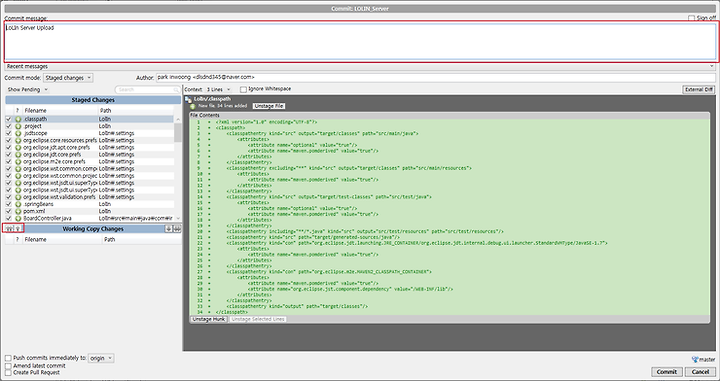Click the Cancel button
720x381 pixels.
[x=700, y=372]
